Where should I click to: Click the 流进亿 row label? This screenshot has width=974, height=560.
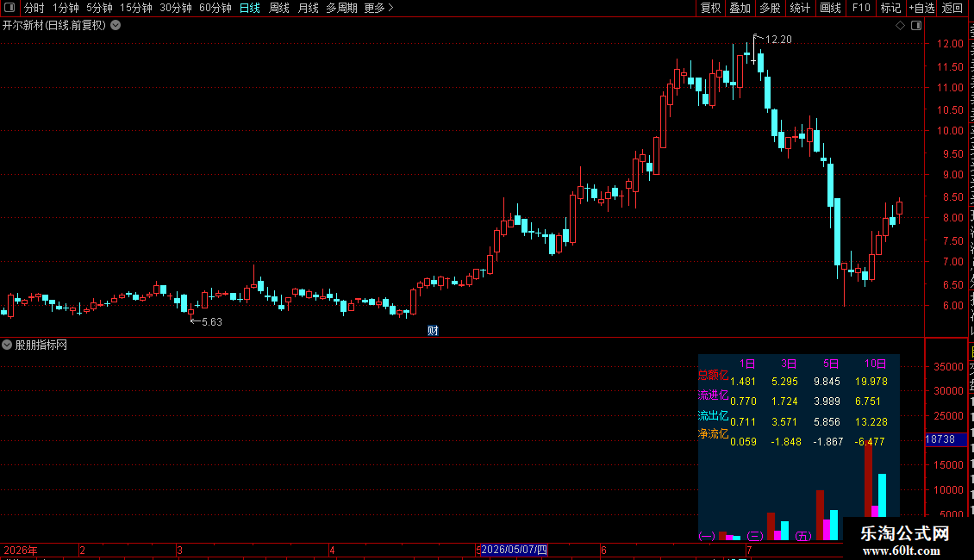(713, 395)
